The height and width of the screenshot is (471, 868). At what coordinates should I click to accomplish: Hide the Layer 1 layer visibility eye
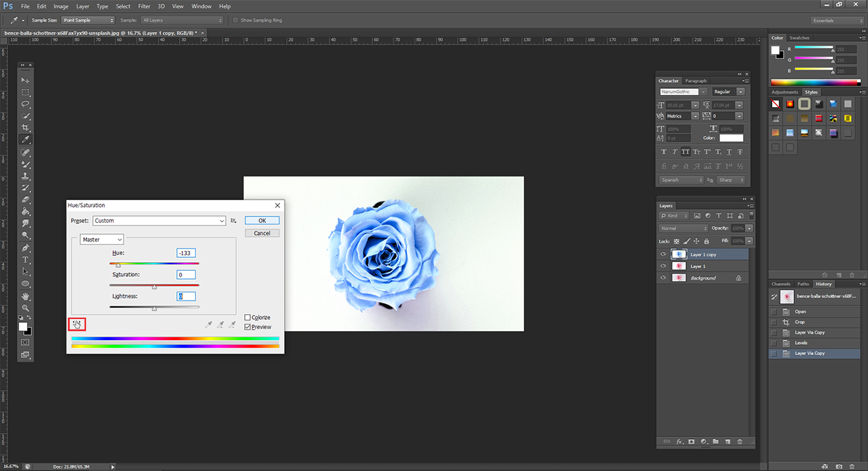pyautogui.click(x=663, y=266)
